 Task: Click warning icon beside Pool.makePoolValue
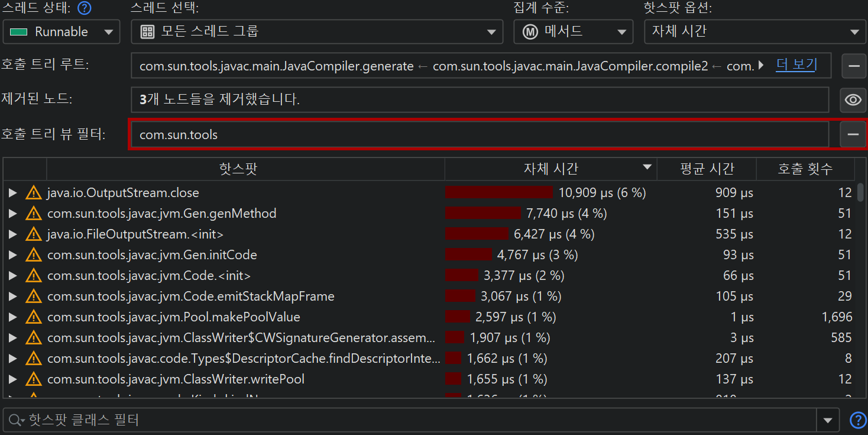[x=34, y=317]
